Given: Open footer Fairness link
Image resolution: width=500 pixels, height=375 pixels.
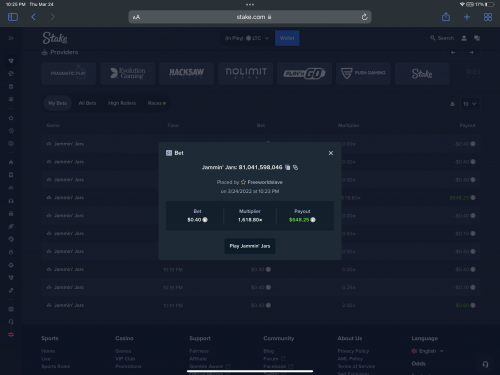Looking at the screenshot, I should [x=199, y=351].
